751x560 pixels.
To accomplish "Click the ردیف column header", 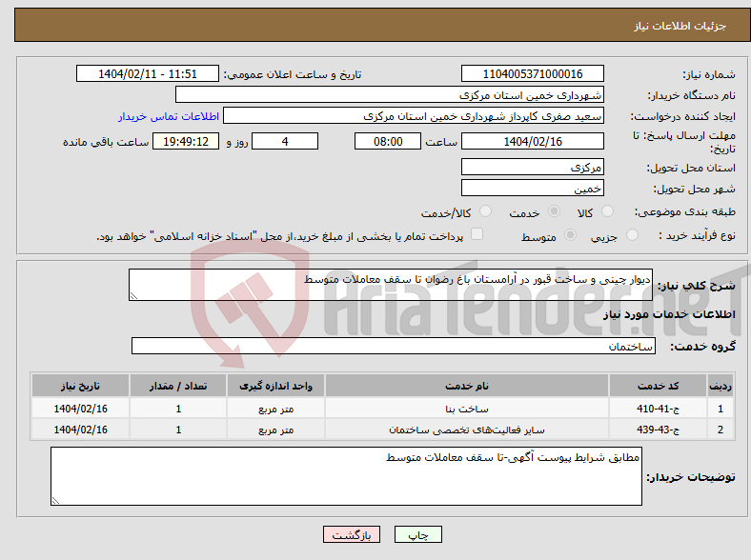I will point(721,386).
